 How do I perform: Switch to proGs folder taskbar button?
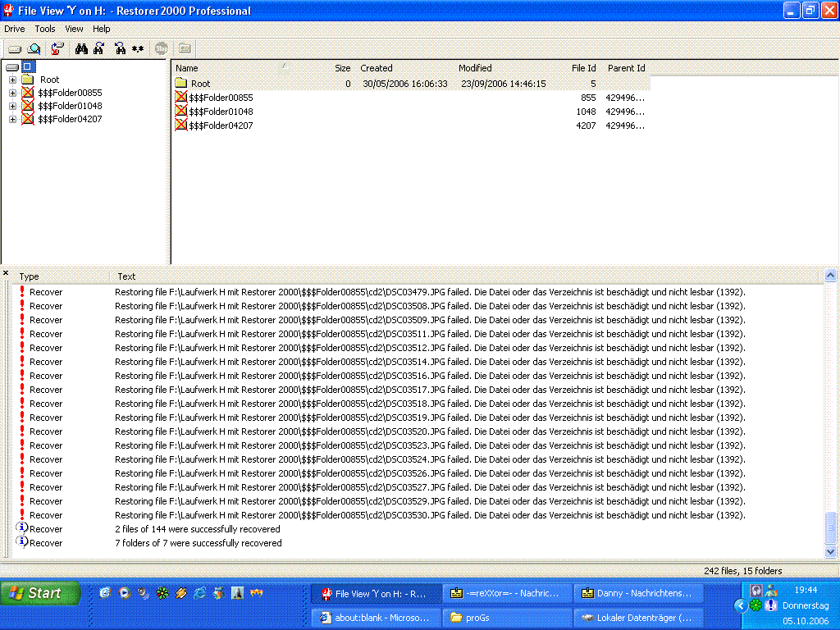click(x=507, y=618)
